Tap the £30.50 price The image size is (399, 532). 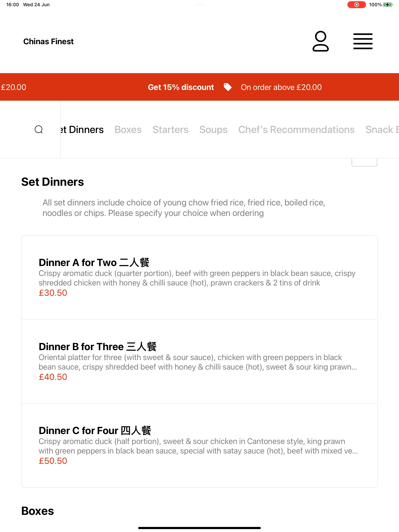click(53, 293)
